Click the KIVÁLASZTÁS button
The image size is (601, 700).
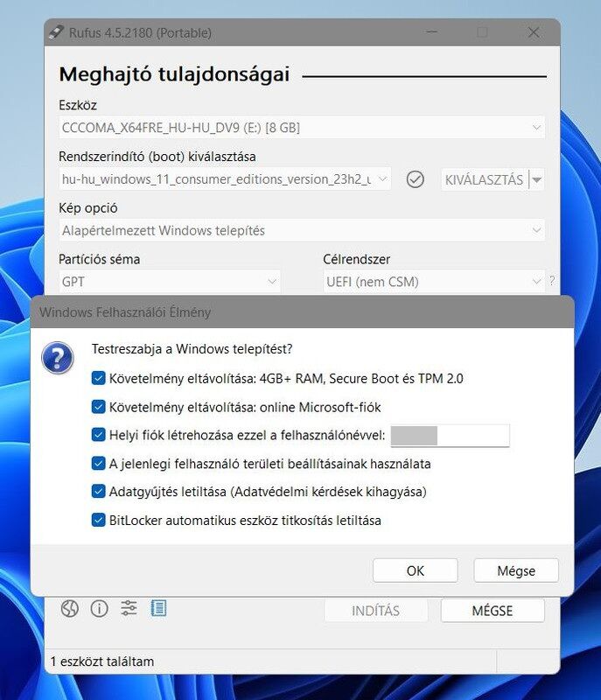(x=485, y=180)
